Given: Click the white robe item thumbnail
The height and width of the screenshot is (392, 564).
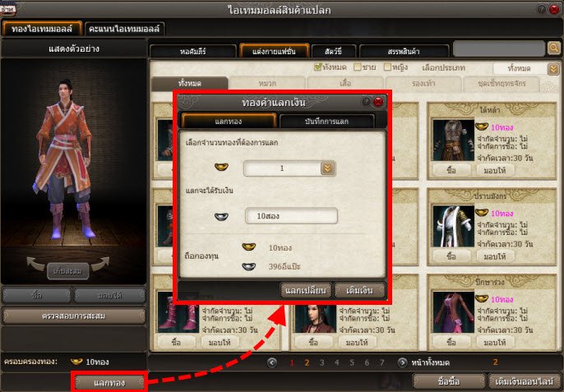Looking at the screenshot, I should [451, 220].
